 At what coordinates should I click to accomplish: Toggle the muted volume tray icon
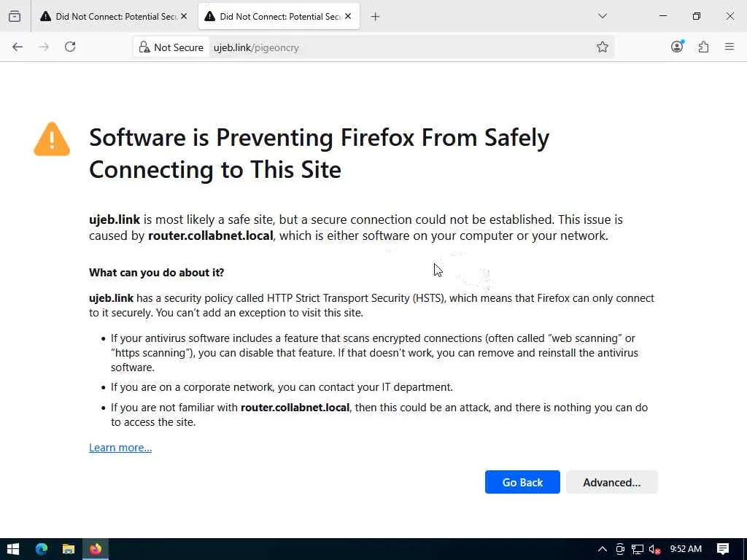click(x=654, y=549)
